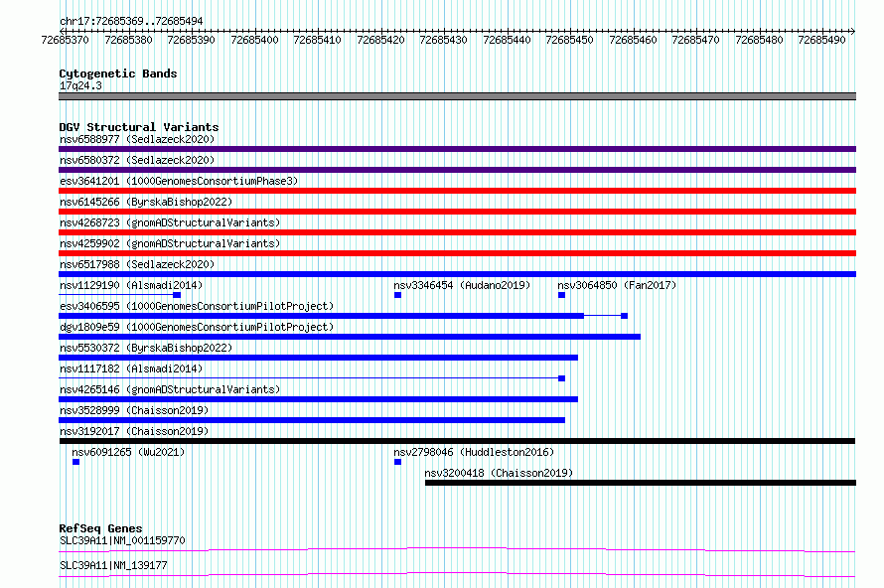Open the nsv4268723 (gnomADStructuralVariants) label

pos(170,222)
